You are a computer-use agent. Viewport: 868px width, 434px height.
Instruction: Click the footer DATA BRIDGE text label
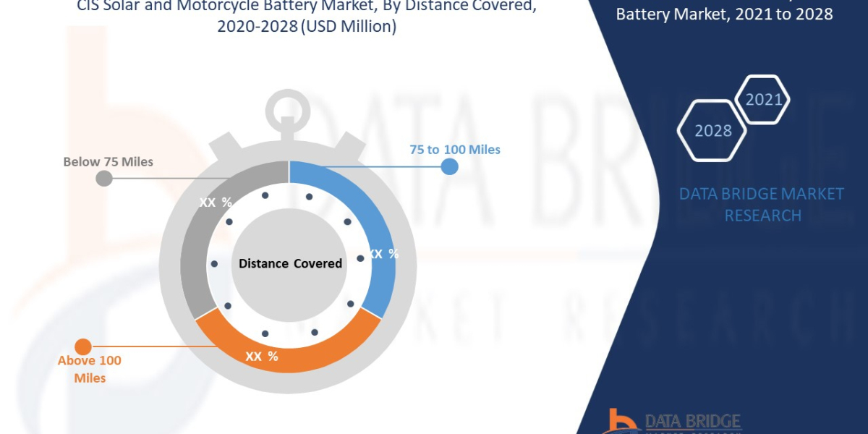691,418
